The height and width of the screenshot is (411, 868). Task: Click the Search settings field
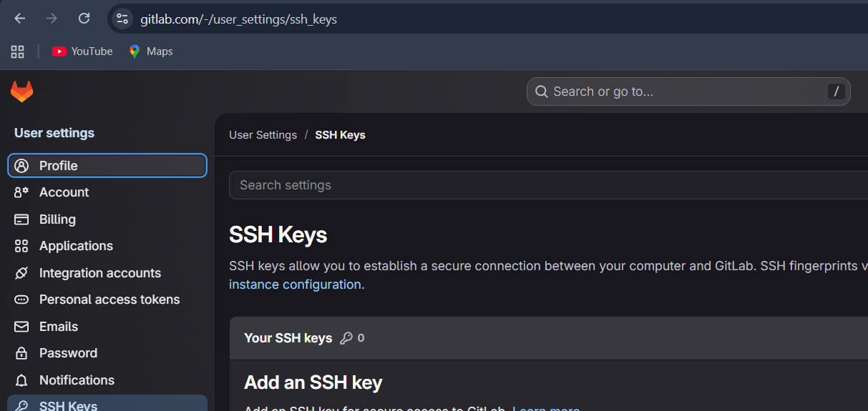point(548,185)
